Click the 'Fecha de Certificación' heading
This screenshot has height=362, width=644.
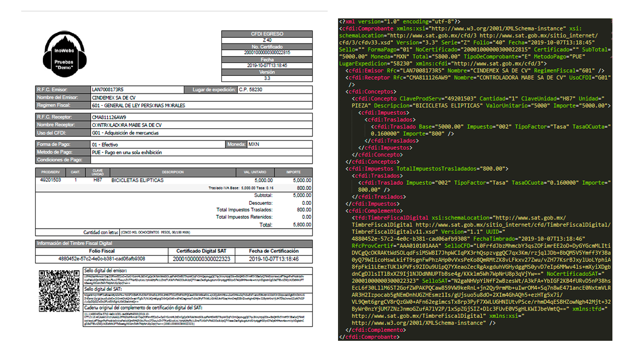(x=273, y=251)
